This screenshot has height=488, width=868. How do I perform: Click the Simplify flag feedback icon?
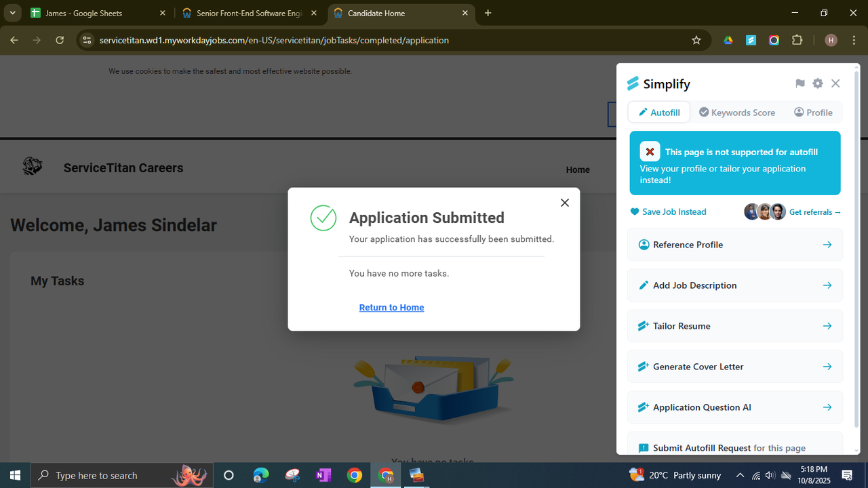800,83
